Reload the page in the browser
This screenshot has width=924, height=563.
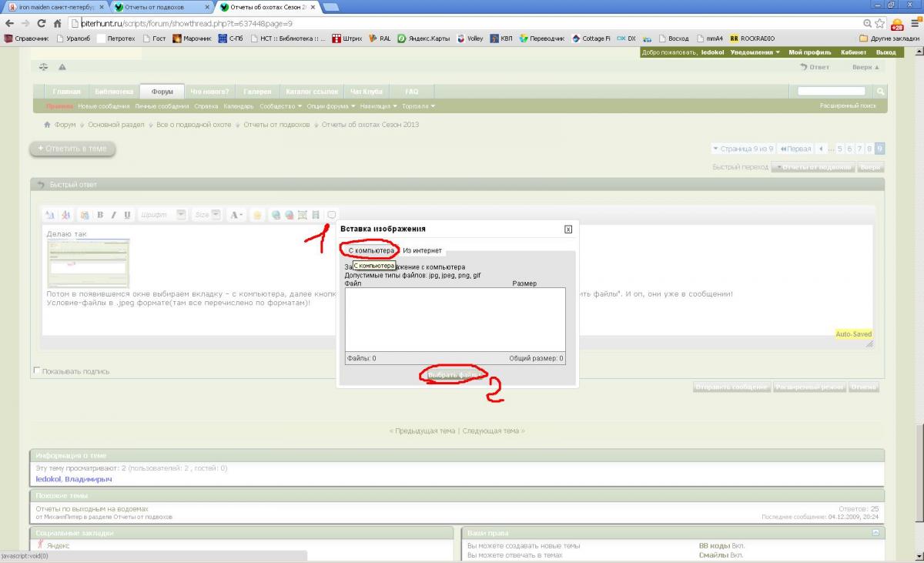tap(42, 23)
